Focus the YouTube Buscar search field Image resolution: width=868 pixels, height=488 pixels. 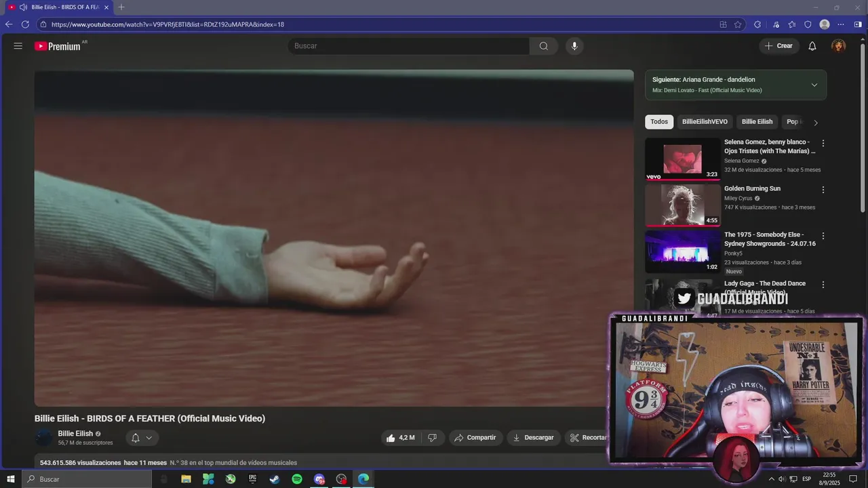409,46
